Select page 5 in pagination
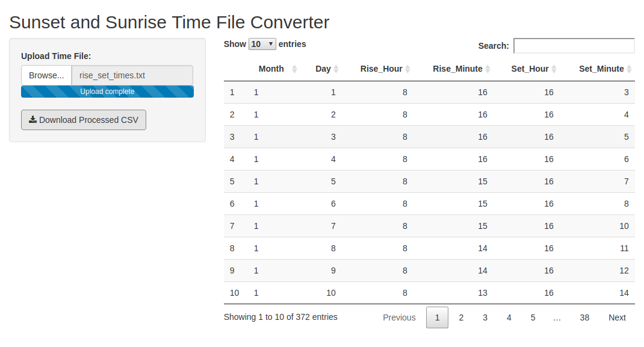This screenshot has width=644, height=347. pos(533,317)
